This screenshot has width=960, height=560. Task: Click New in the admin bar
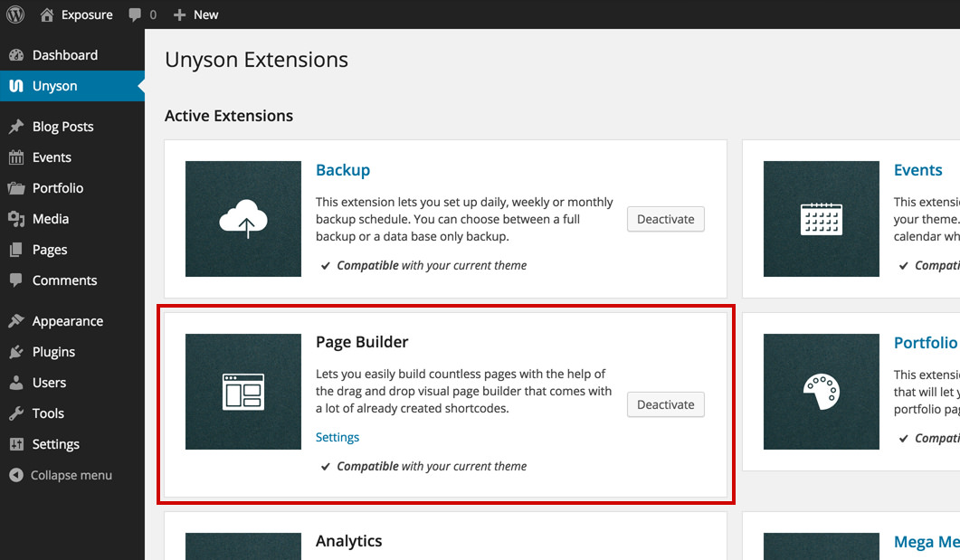click(x=205, y=14)
